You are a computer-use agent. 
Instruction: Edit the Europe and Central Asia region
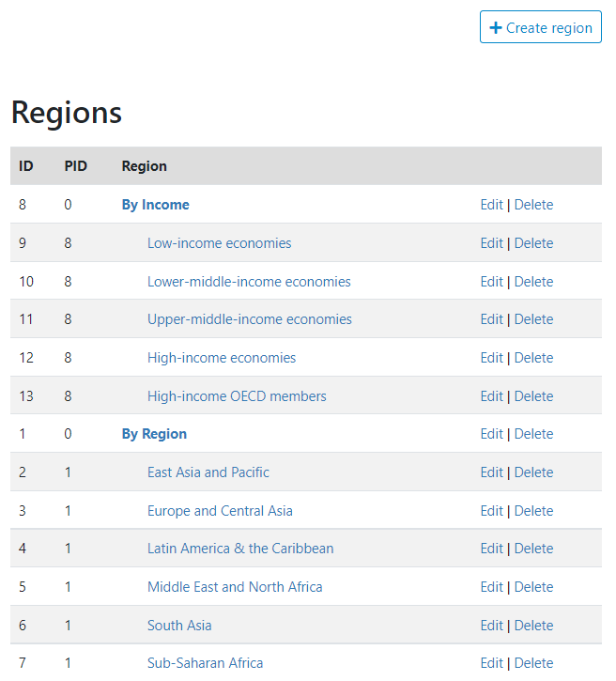click(491, 511)
